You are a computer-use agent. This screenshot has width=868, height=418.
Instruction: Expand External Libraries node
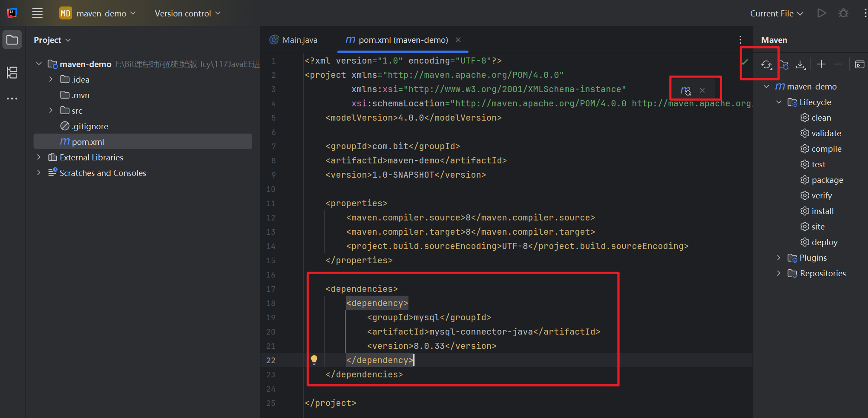[39, 157]
